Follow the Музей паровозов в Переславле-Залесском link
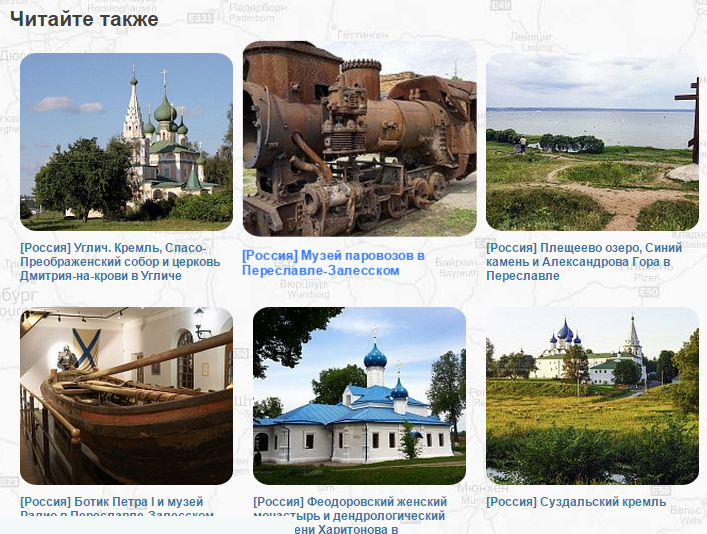707x534 pixels. tap(334, 263)
